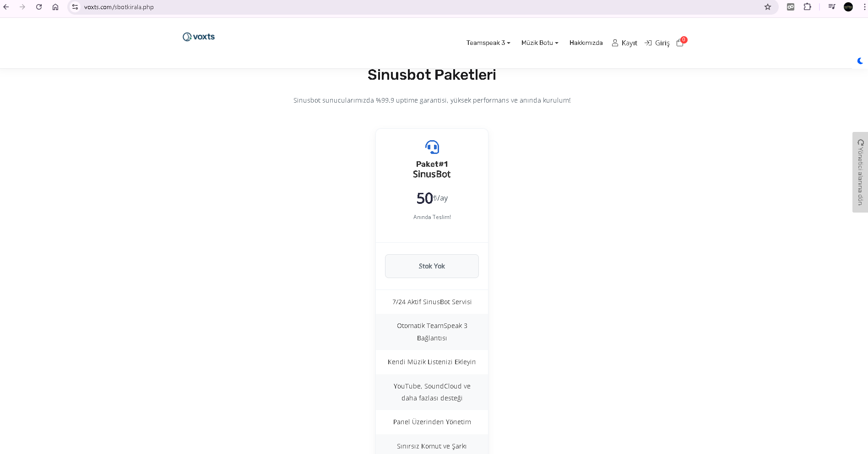The width and height of the screenshot is (868, 454).
Task: Open the browser profile avatar
Action: coord(848,7)
